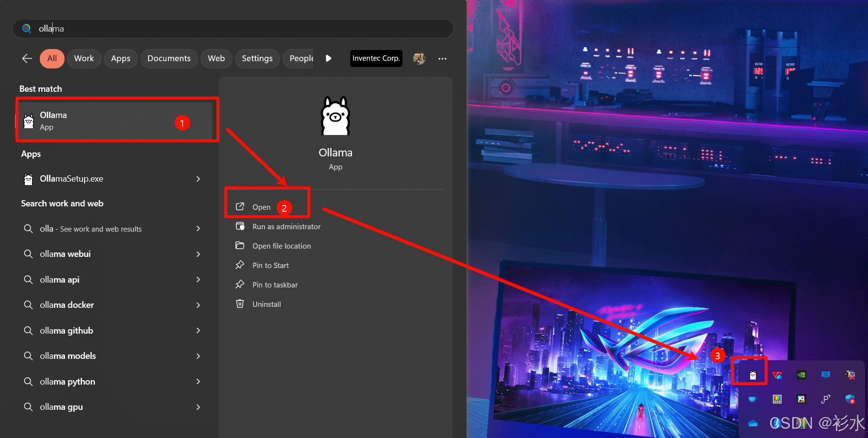This screenshot has height=438, width=868.
Task: Choose the 'ollama python' search suggestion
Action: coord(67,382)
